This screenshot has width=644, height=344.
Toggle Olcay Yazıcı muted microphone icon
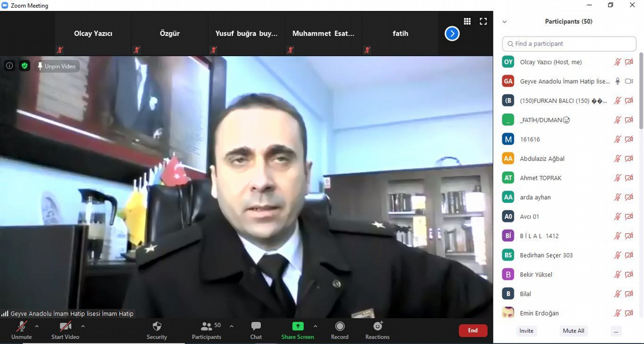[618, 62]
